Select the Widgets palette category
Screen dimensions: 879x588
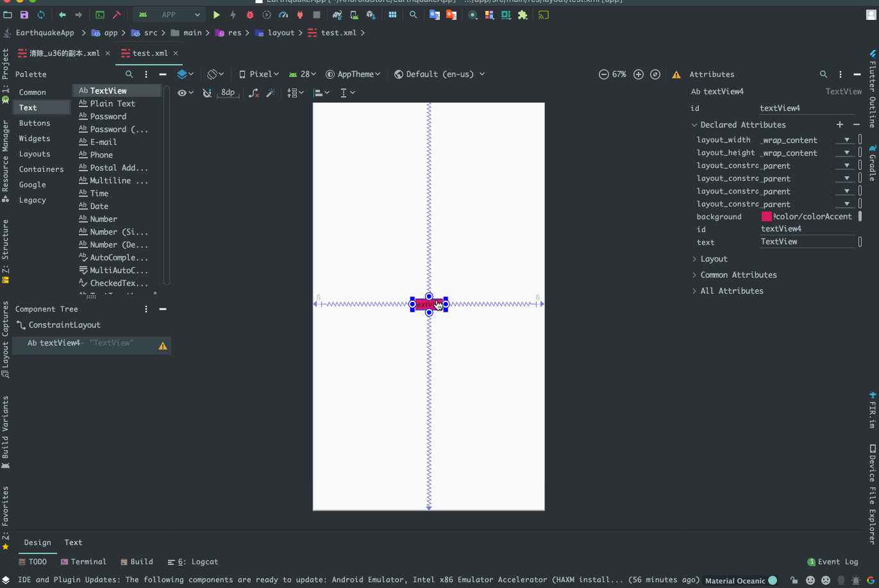click(x=35, y=139)
